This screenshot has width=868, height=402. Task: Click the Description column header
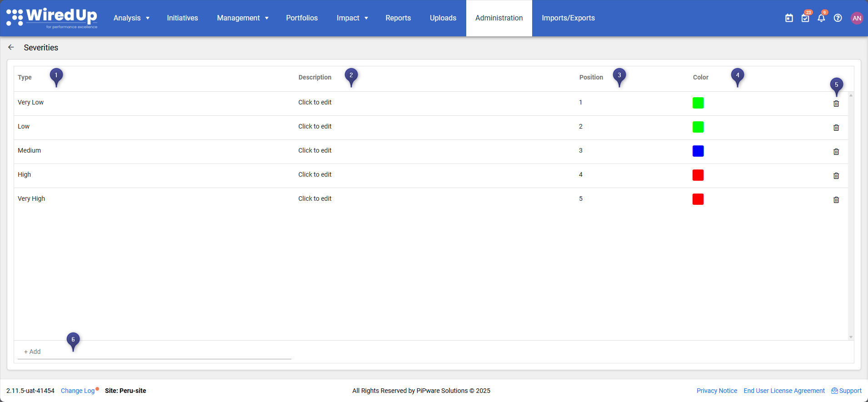(315, 77)
